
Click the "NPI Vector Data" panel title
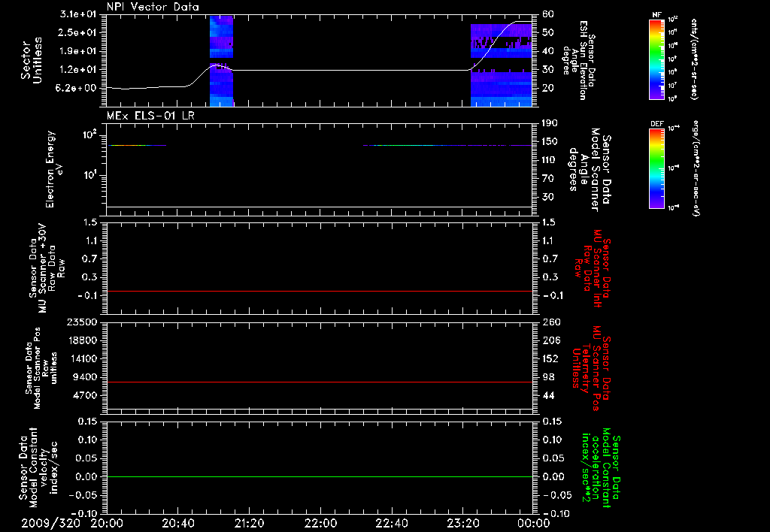153,7
